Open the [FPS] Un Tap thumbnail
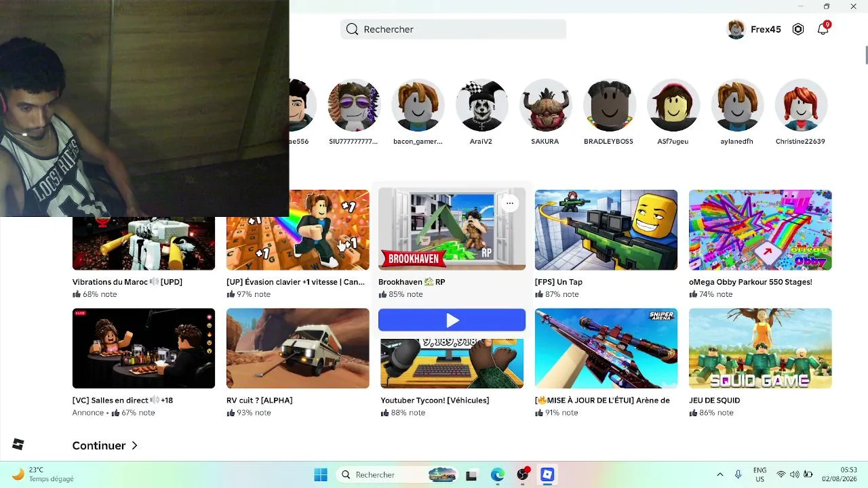Screen dimensions: 868x488 coord(606,230)
